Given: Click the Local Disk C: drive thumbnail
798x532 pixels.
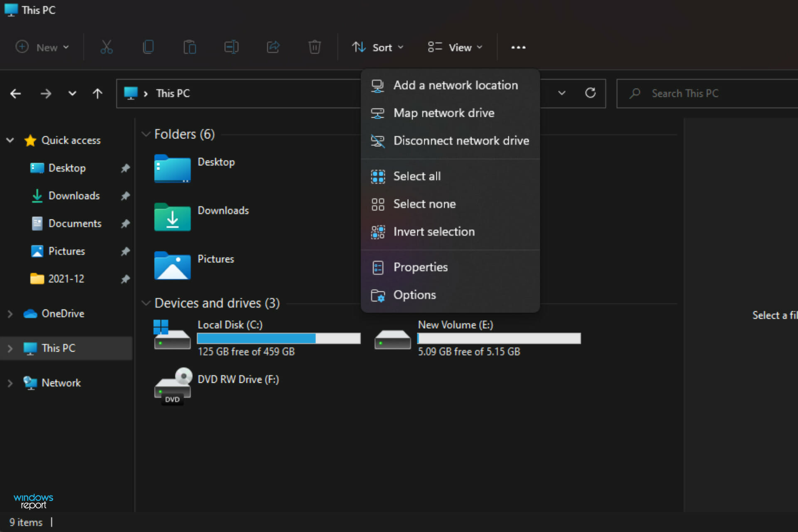Looking at the screenshot, I should (x=172, y=337).
